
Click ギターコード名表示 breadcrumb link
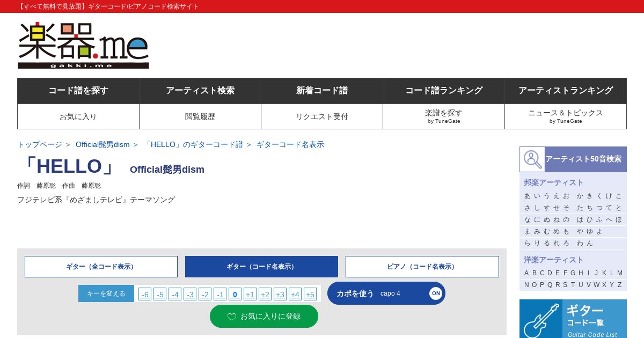click(290, 144)
